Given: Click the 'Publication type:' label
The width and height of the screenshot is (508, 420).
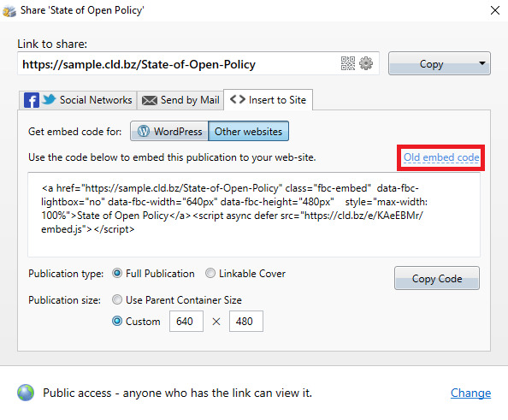Looking at the screenshot, I should [66, 274].
